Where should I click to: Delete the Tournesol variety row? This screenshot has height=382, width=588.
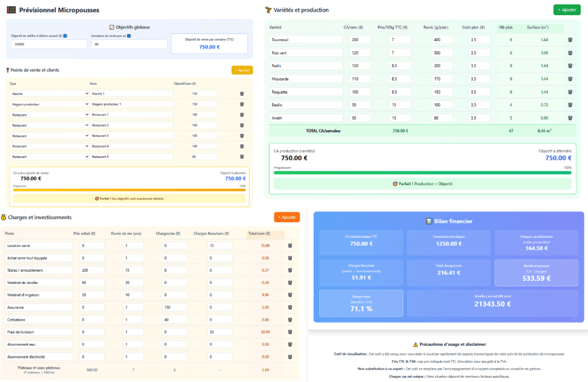[570, 40]
